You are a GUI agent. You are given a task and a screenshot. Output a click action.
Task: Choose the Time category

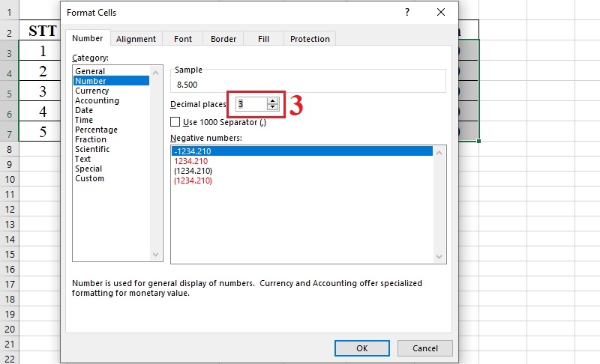tap(111, 120)
